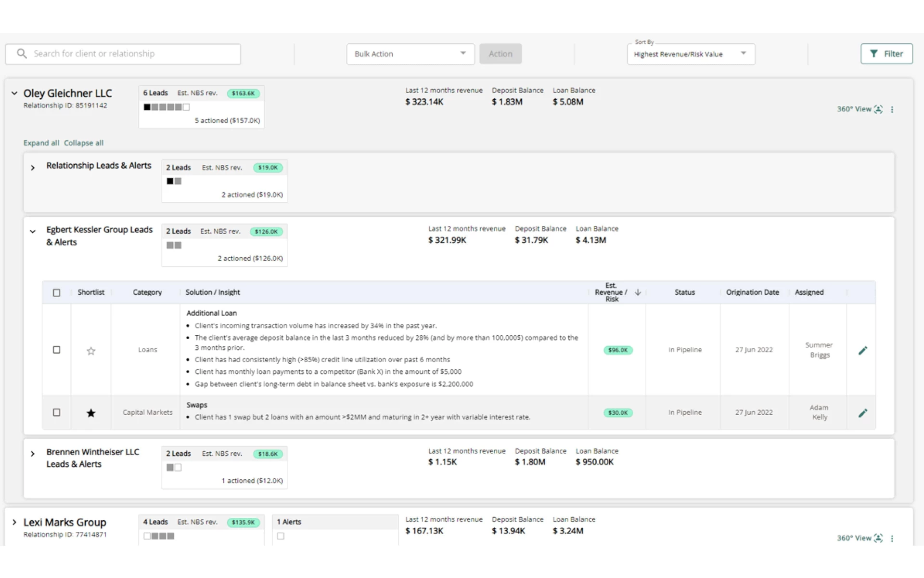Click In Pipeline status on the Loans row

pos(685,350)
